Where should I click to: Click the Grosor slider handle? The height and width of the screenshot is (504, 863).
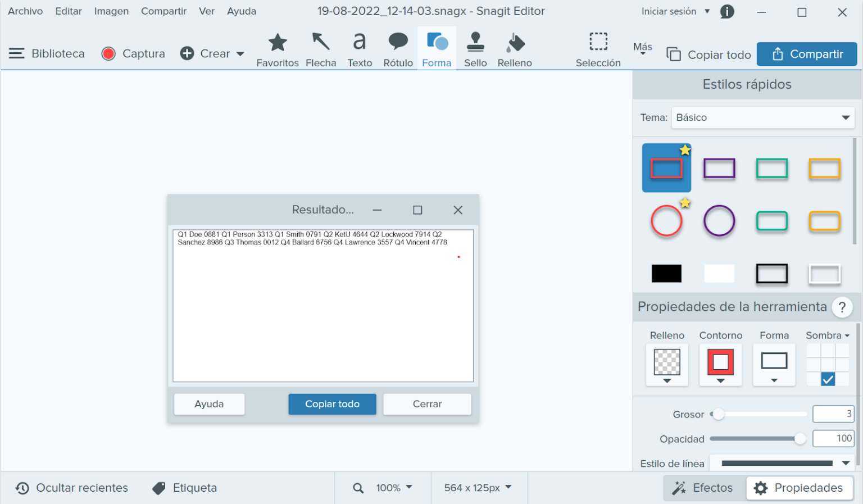[x=718, y=414]
